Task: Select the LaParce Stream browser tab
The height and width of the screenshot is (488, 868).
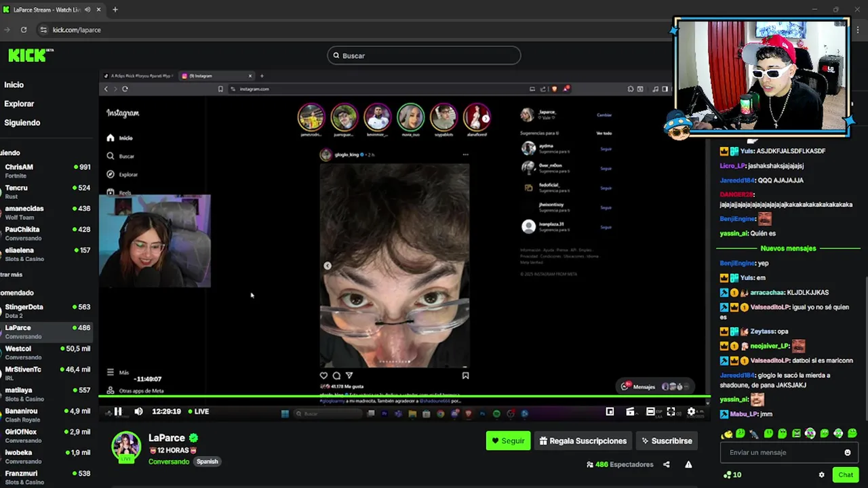Action: click(53, 9)
